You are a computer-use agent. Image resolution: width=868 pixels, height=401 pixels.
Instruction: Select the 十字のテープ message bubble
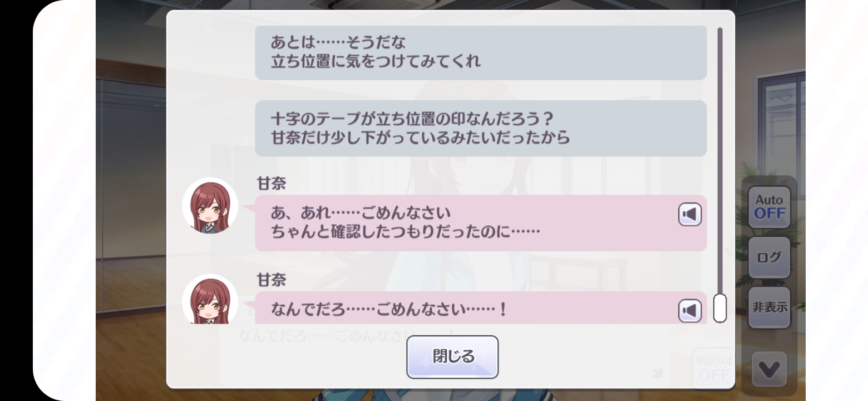[x=481, y=128]
